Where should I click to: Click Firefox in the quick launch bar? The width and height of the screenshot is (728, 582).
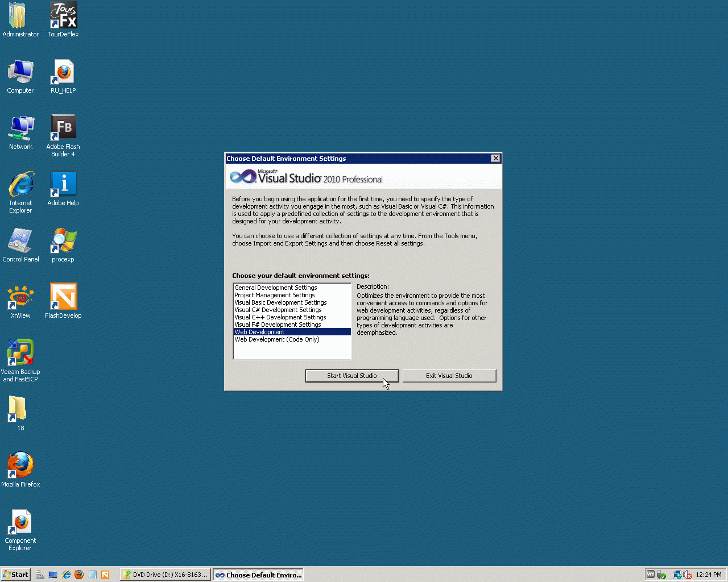tap(79, 575)
